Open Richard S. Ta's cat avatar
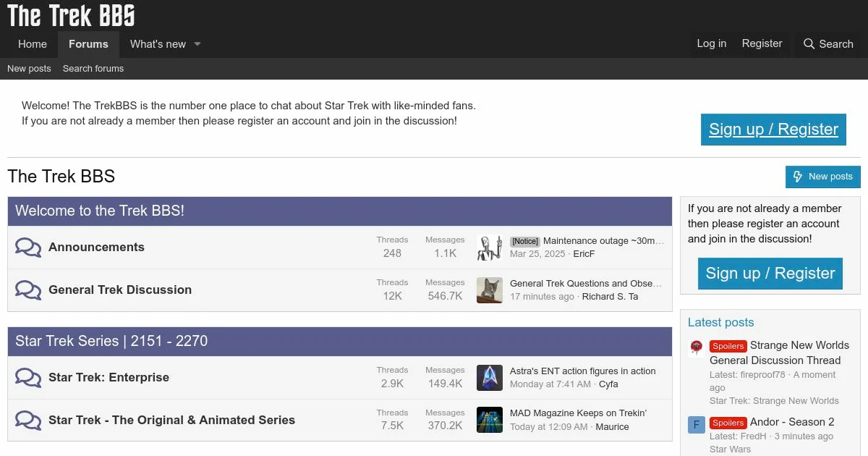The height and width of the screenshot is (456, 868). click(490, 290)
